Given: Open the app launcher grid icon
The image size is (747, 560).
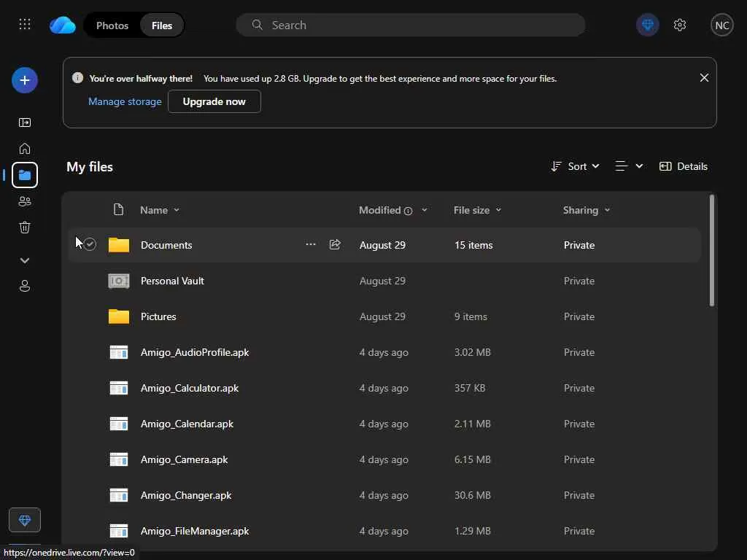Looking at the screenshot, I should [25, 25].
